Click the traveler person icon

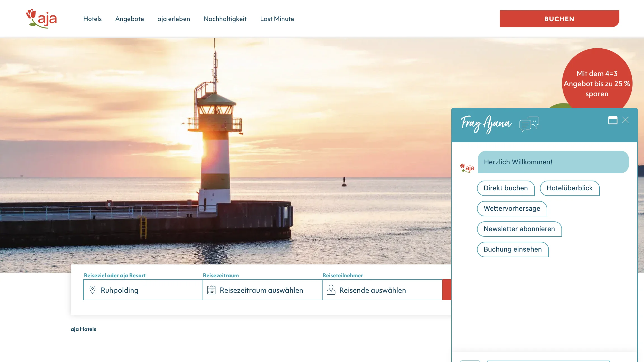click(x=331, y=290)
